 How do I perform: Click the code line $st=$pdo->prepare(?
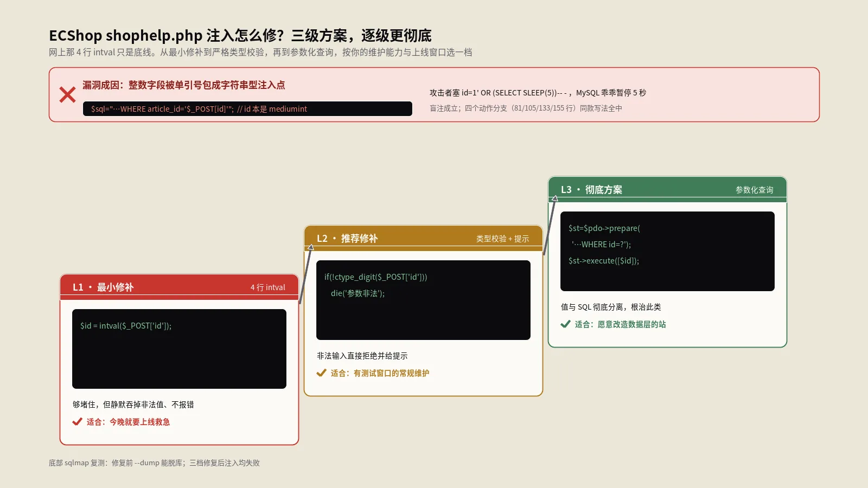[x=604, y=228]
